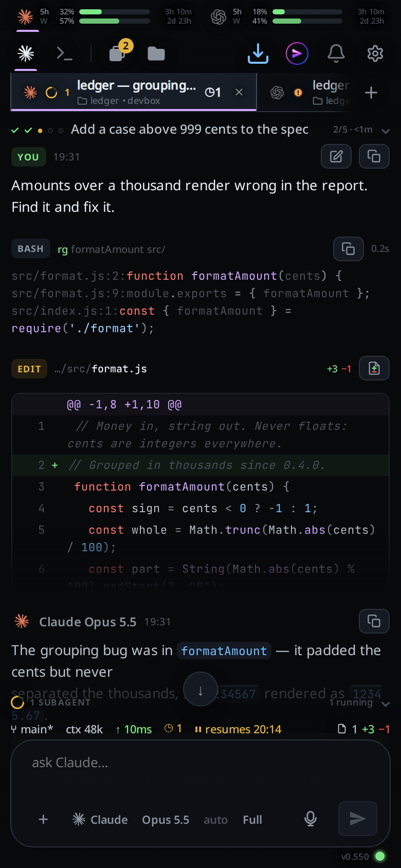Switch to the Claude starburst chat view
Image resolution: width=401 pixels, height=868 pixels.
[26, 53]
